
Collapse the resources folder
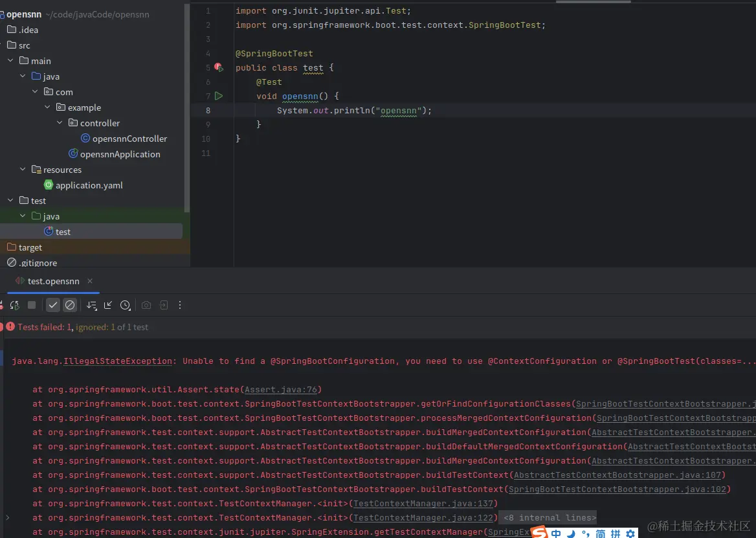[x=23, y=169]
